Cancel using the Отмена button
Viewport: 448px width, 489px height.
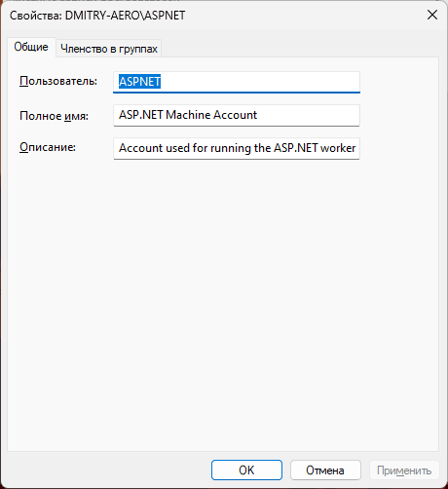tap(325, 470)
